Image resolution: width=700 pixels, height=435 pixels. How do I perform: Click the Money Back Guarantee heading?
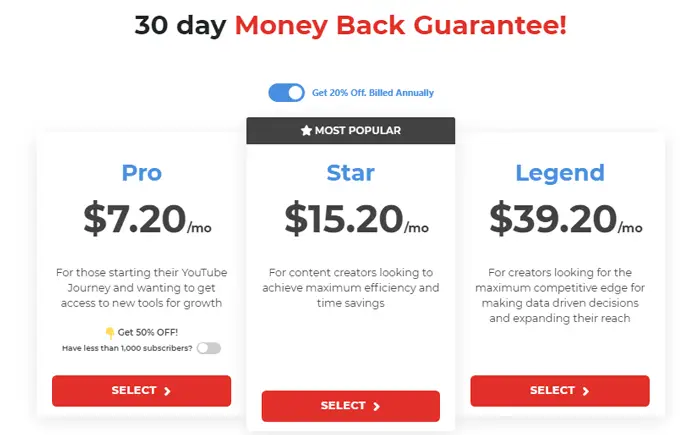point(350,25)
